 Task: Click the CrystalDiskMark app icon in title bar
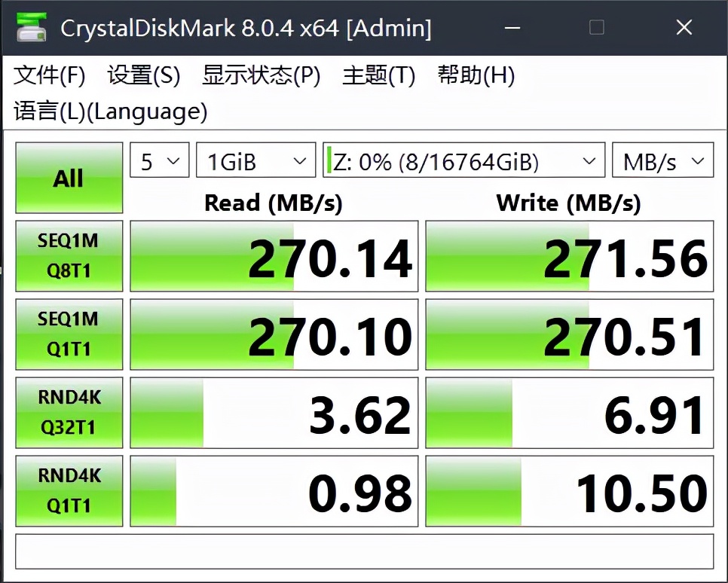click(x=31, y=27)
